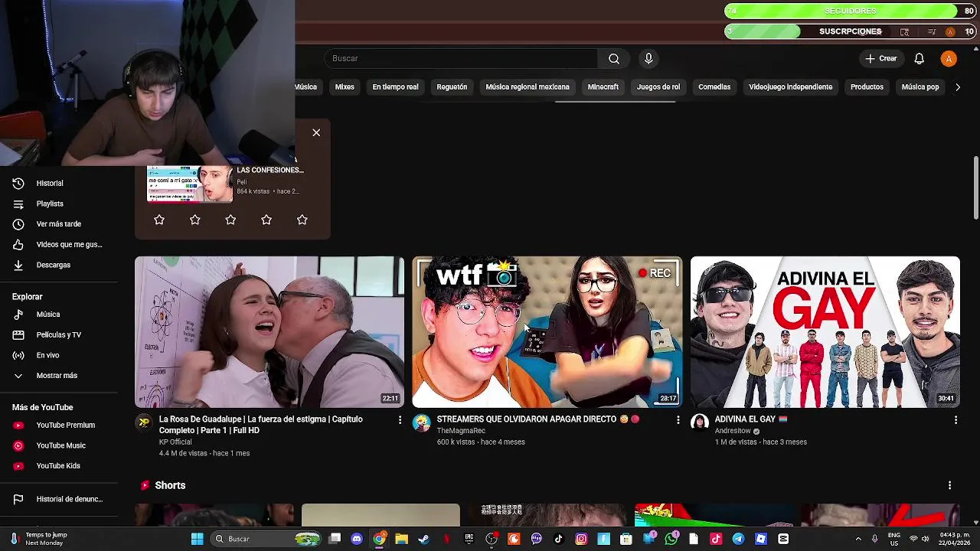The width and height of the screenshot is (980, 551).
Task: Open LAS CONFESIONES video thumbnail
Action: point(190,184)
